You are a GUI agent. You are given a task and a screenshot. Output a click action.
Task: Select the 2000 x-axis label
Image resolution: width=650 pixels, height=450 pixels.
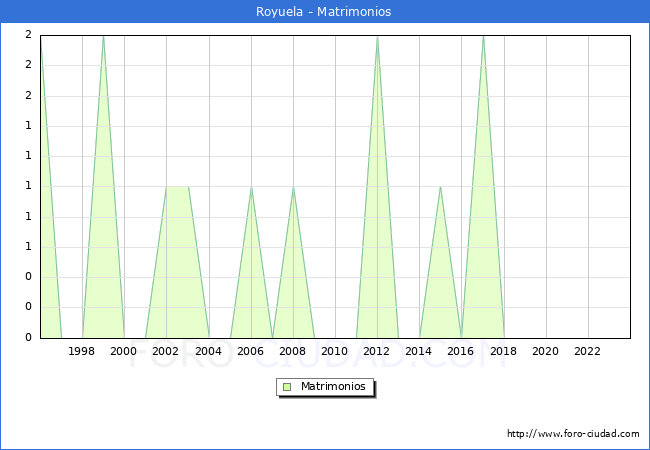pyautogui.click(x=124, y=351)
